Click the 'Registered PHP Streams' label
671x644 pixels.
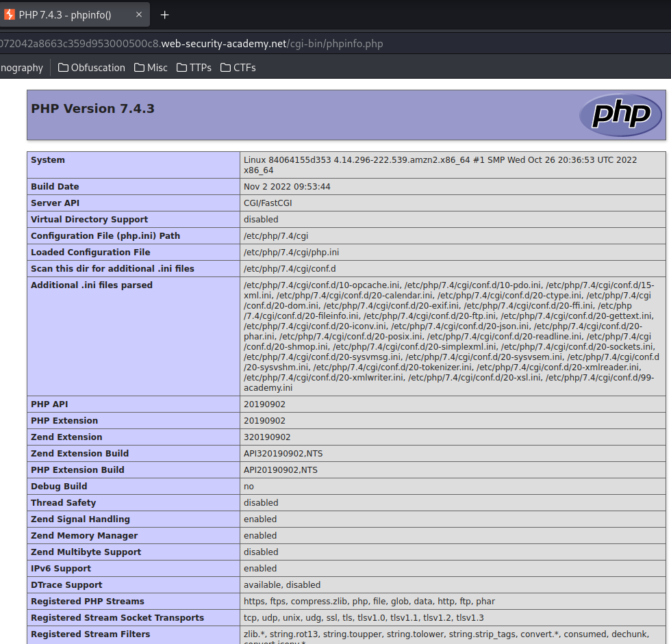pyautogui.click(x=88, y=602)
